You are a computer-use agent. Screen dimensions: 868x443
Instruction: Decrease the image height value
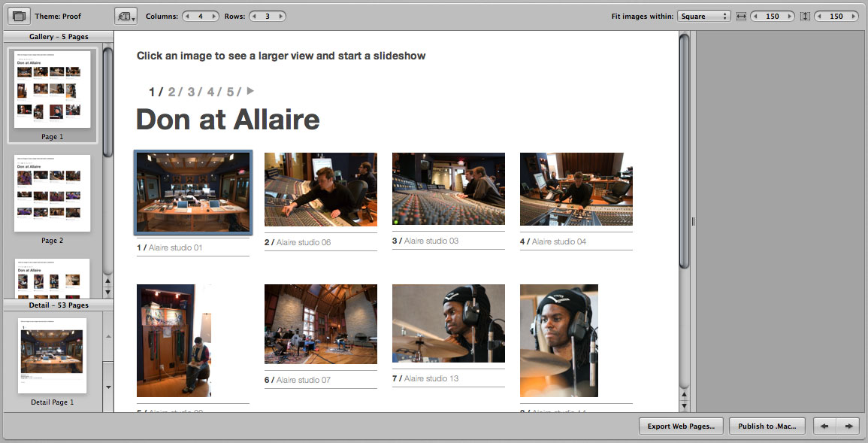click(x=819, y=16)
